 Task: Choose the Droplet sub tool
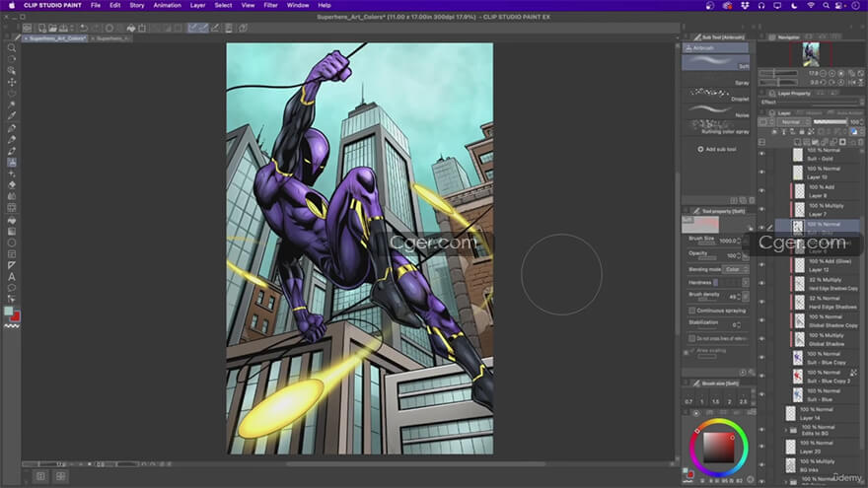715,95
